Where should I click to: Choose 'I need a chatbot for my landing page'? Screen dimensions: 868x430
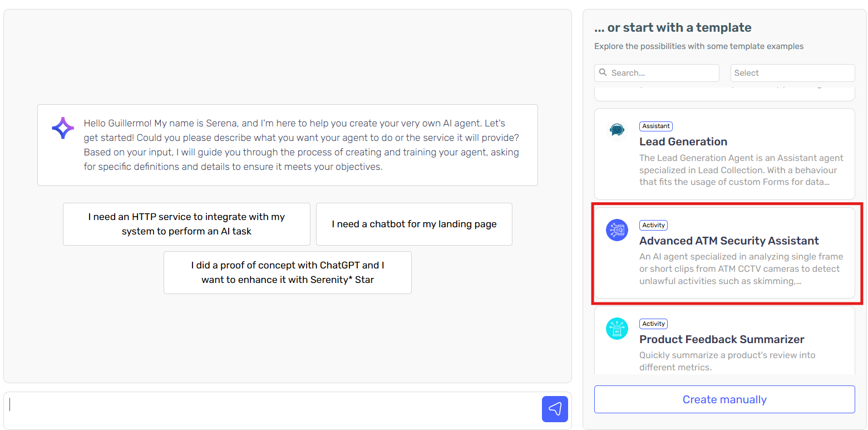[x=414, y=224]
